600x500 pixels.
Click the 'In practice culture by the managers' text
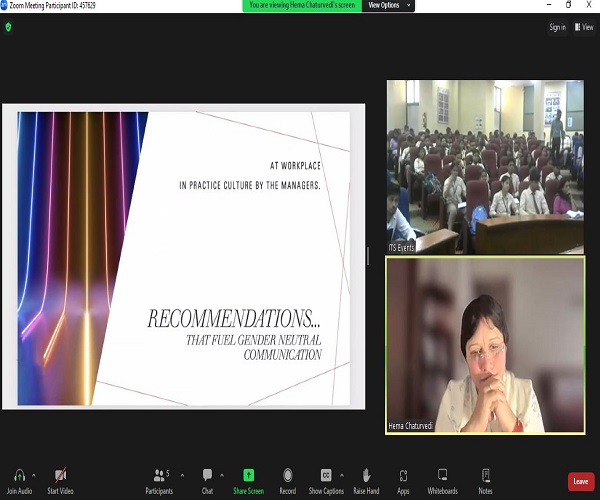pyautogui.click(x=250, y=186)
